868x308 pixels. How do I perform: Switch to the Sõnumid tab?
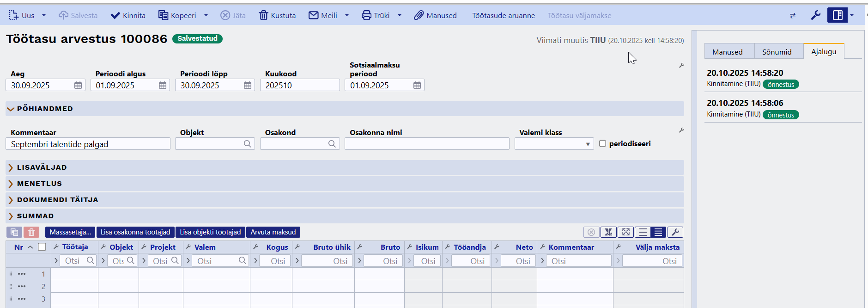tap(777, 52)
